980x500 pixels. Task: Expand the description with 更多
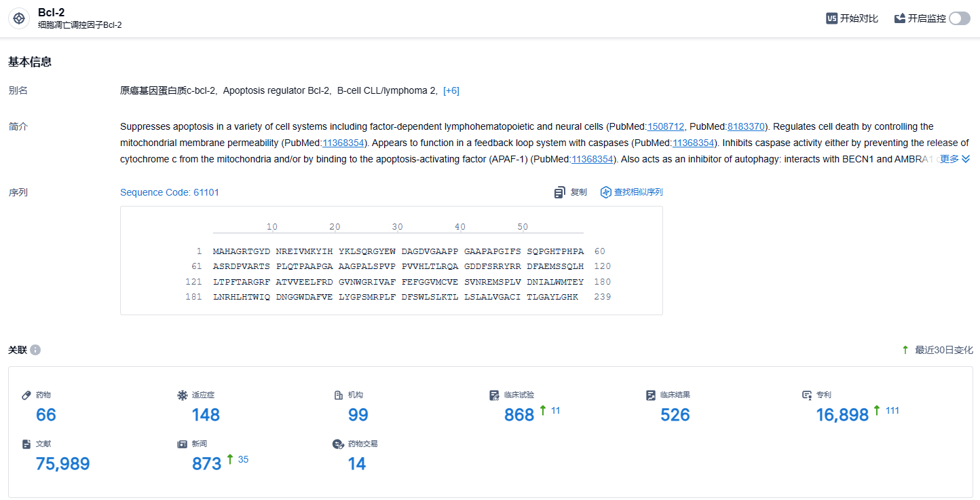954,159
